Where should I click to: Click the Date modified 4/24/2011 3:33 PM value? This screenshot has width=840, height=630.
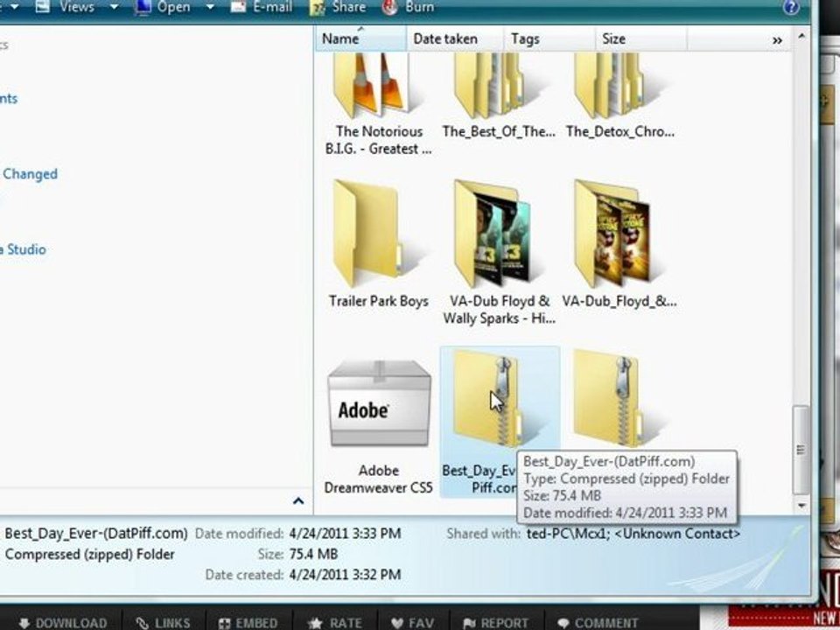click(x=345, y=534)
